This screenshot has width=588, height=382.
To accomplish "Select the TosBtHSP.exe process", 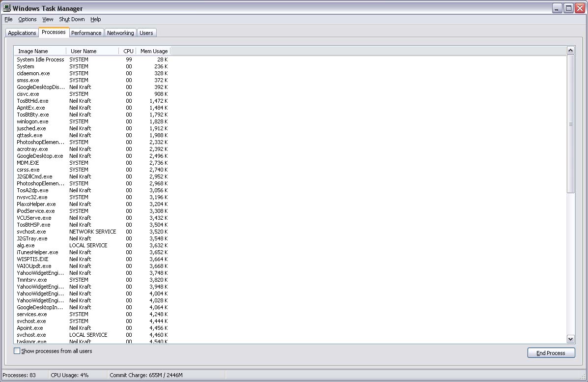I will pos(92,225).
